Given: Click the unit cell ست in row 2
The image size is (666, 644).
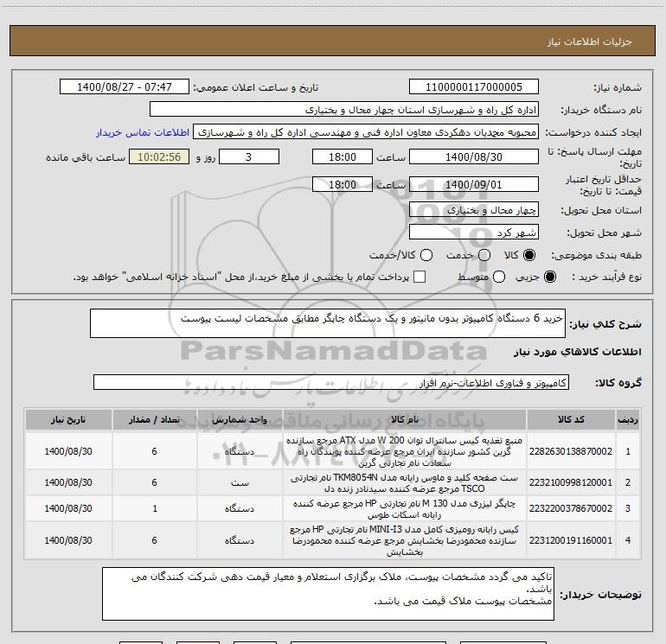Looking at the screenshot, I should [240, 482].
